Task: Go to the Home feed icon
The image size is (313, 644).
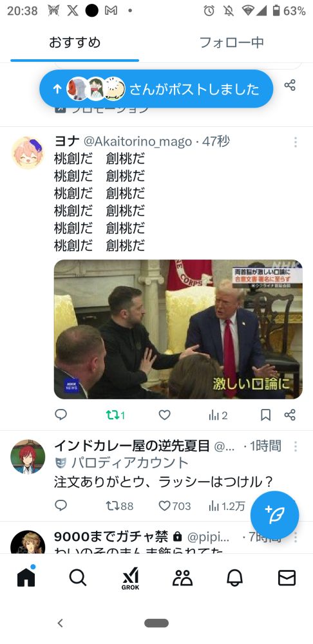Action: 26,576
